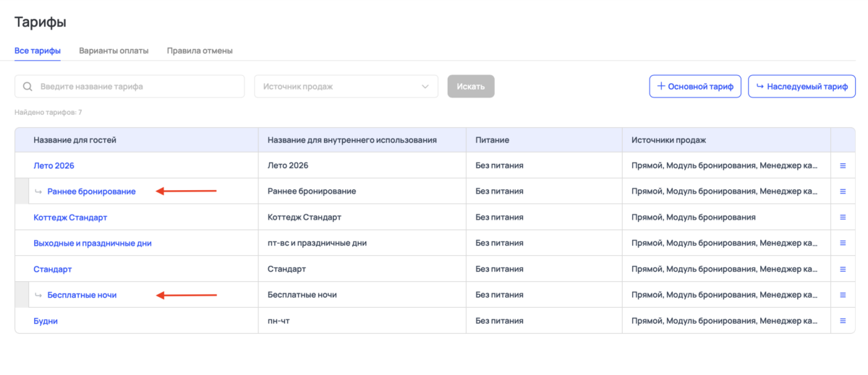Open actions icon for Выходные и праздничные дни
The height and width of the screenshot is (375, 868).
pos(843,243)
